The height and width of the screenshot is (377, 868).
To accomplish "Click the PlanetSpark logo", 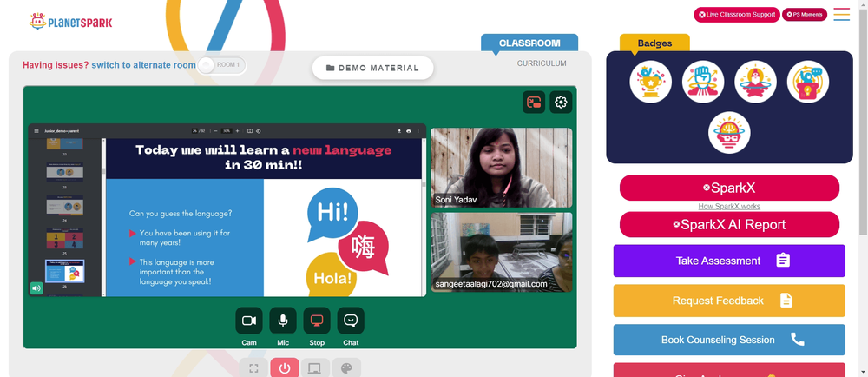I will pos(71,22).
